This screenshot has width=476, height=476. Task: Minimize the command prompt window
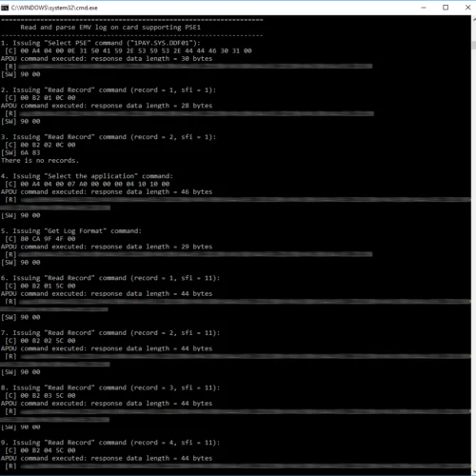[x=424, y=8]
